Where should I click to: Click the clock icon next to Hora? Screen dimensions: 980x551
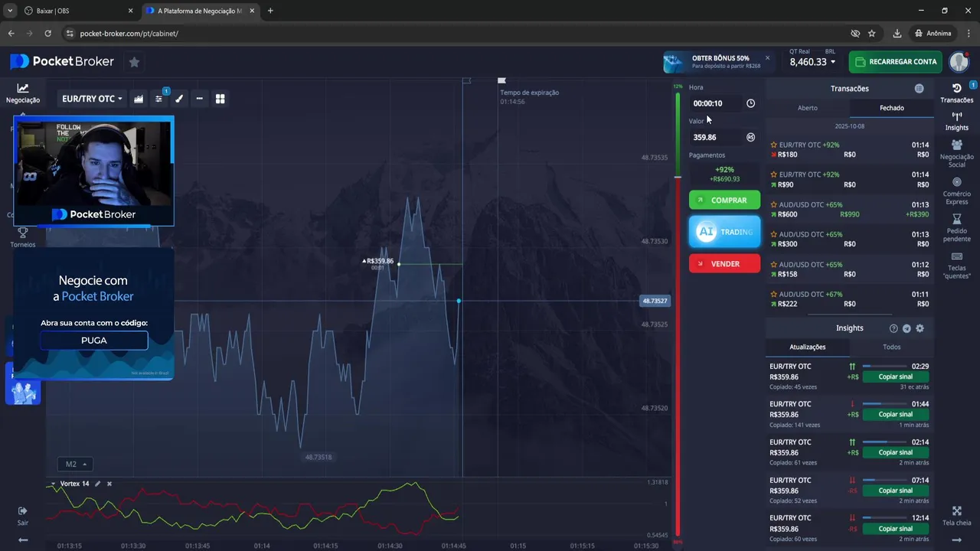(x=750, y=103)
